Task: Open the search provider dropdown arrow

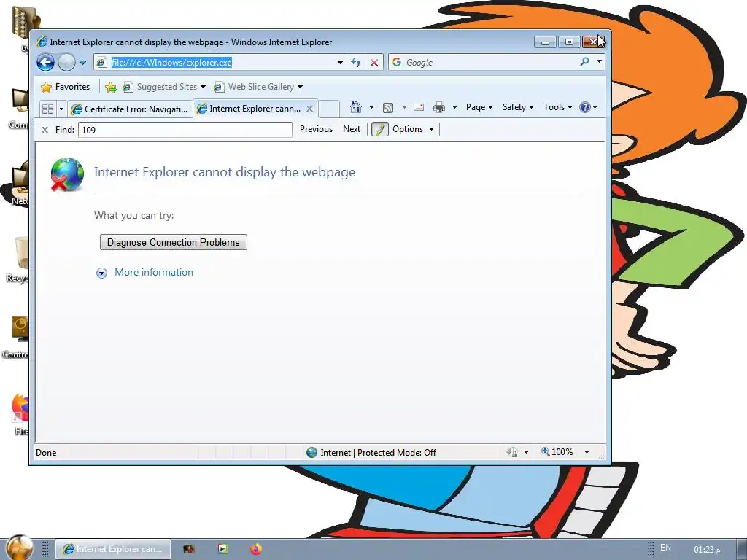Action: pyautogui.click(x=600, y=62)
